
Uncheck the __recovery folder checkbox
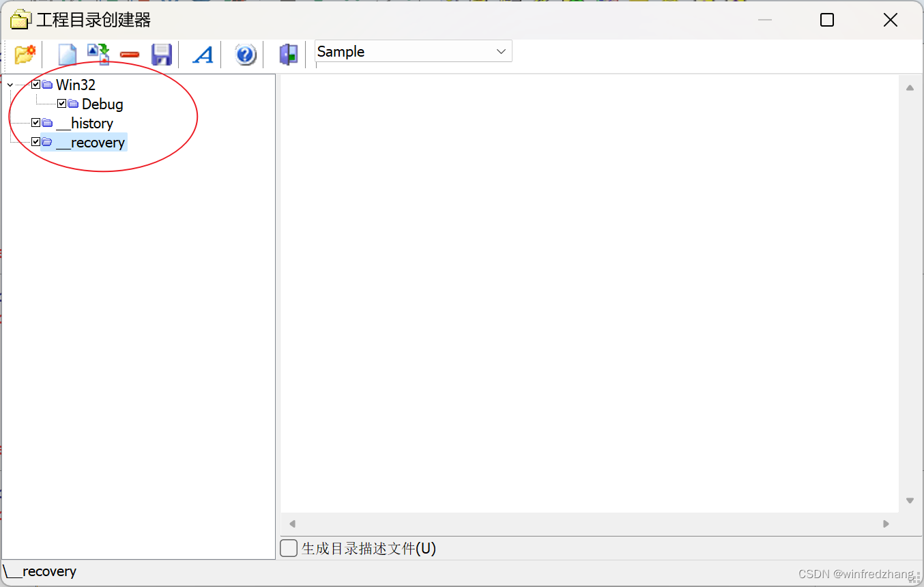pos(36,142)
